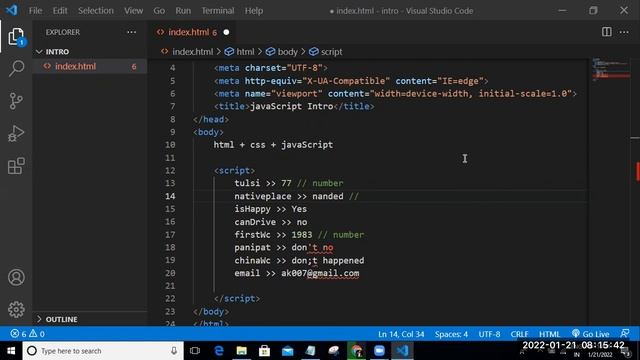Screen dimensions: 640x360
Task: Open Task View on the taskbar
Action: point(195,351)
